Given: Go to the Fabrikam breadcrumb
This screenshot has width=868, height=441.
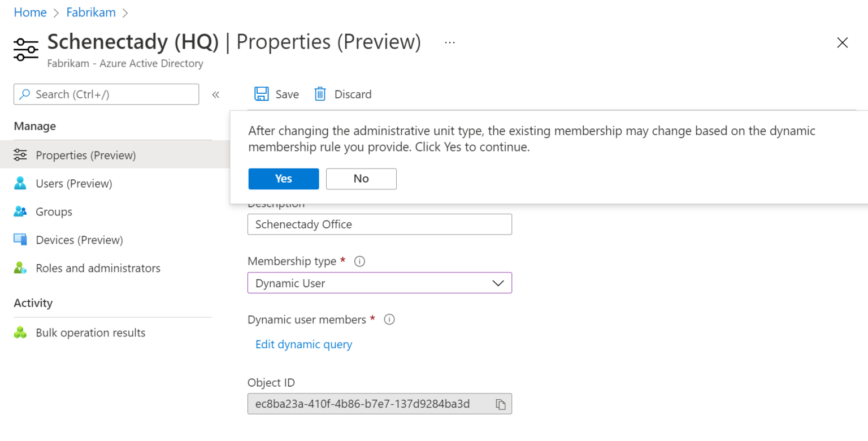Looking at the screenshot, I should (x=91, y=12).
